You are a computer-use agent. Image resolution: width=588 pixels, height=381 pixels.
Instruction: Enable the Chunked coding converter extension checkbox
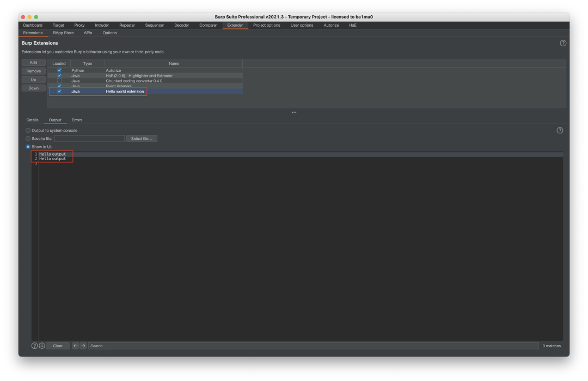[x=59, y=81]
